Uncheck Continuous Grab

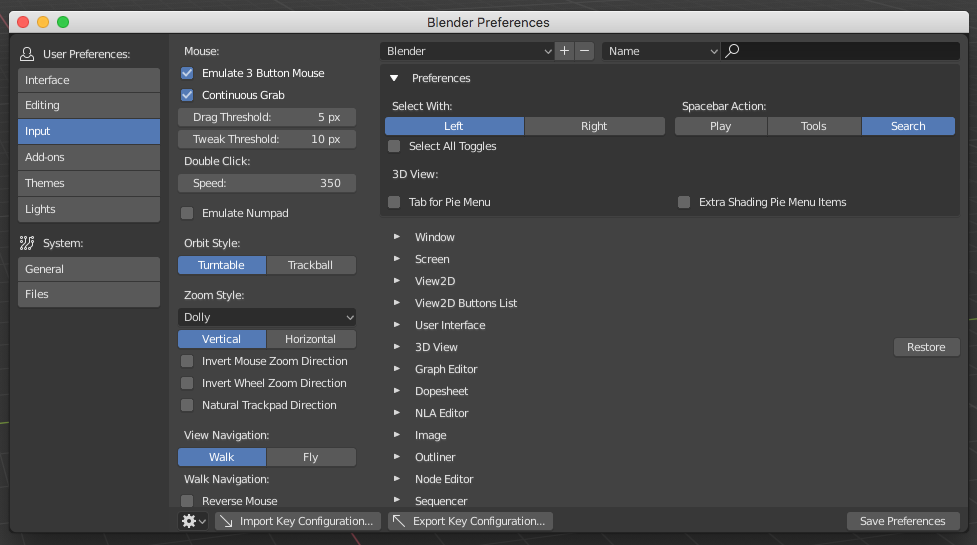click(187, 95)
